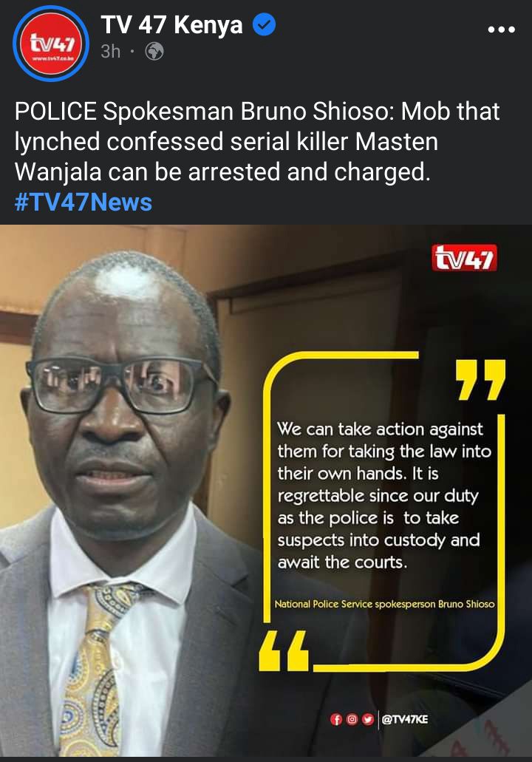Viewport: 532px width, 762px height.
Task: Expand the post text about Masten Wanjala
Action: coord(257,141)
